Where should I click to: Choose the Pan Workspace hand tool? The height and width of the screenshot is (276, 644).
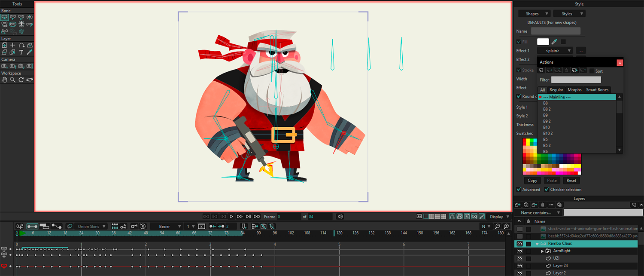(x=4, y=80)
